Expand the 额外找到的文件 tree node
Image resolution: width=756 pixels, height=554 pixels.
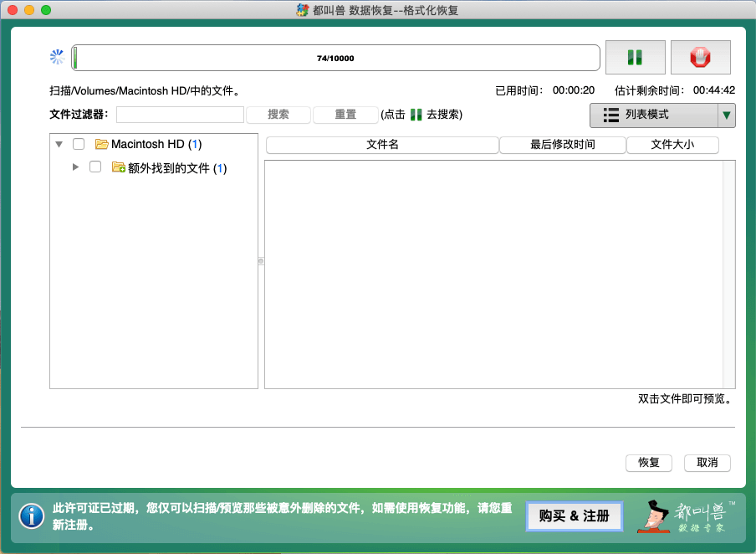[76, 167]
